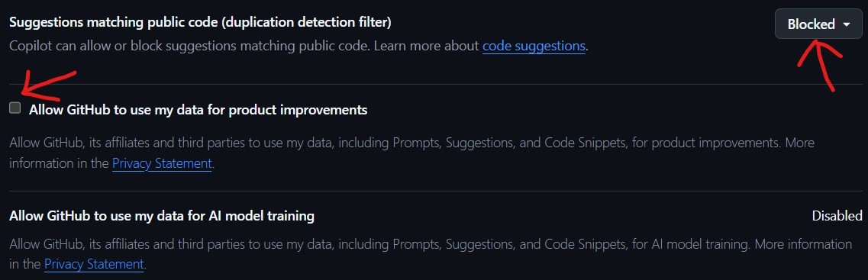Image resolution: width=868 pixels, height=280 pixels.
Task: Click the "Allow GitHub to use my data for product improvements" label
Action: (198, 110)
